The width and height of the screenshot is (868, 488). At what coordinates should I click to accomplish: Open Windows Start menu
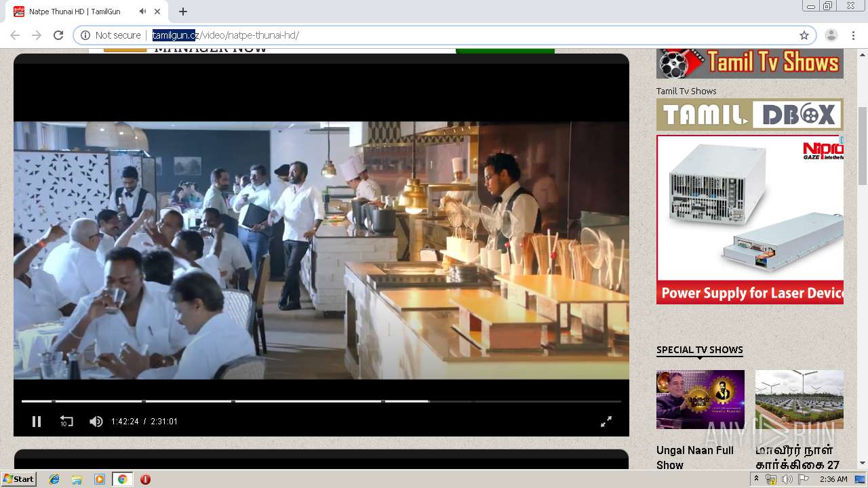[19, 479]
